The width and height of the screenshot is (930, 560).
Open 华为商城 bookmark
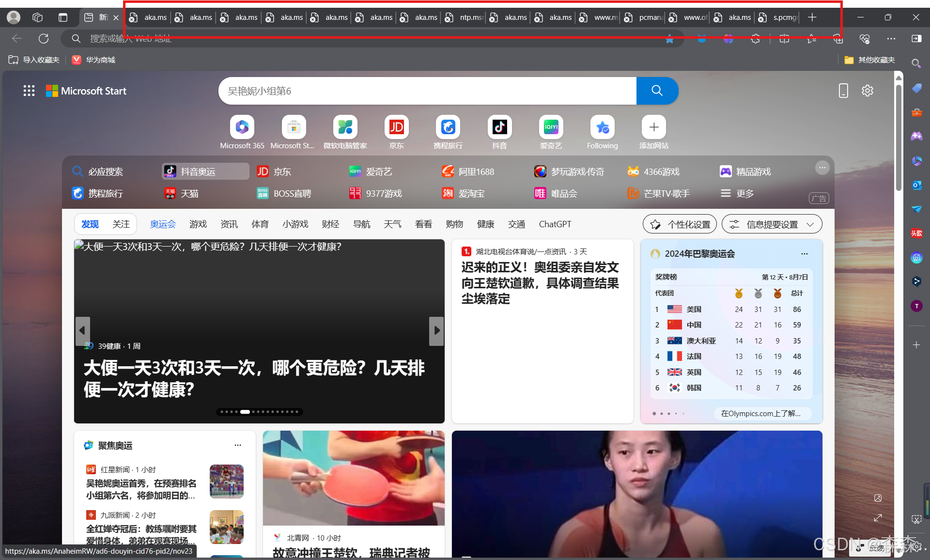[x=93, y=60]
